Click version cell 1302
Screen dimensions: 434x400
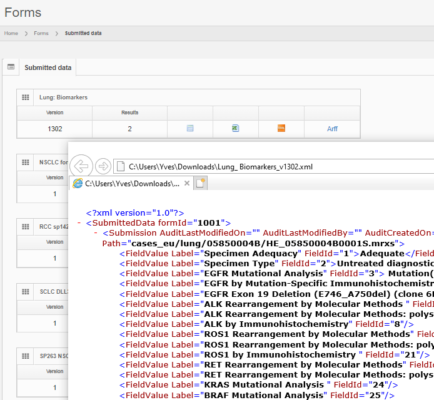click(55, 129)
